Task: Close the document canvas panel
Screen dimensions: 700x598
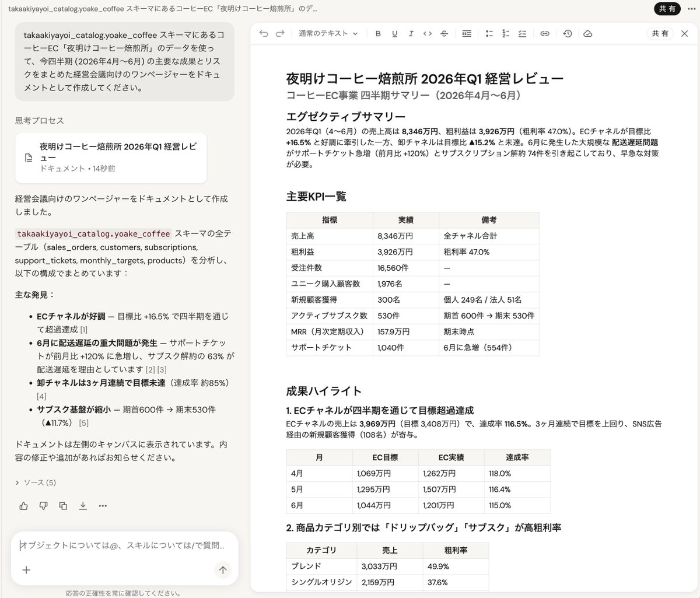Action: click(x=685, y=34)
